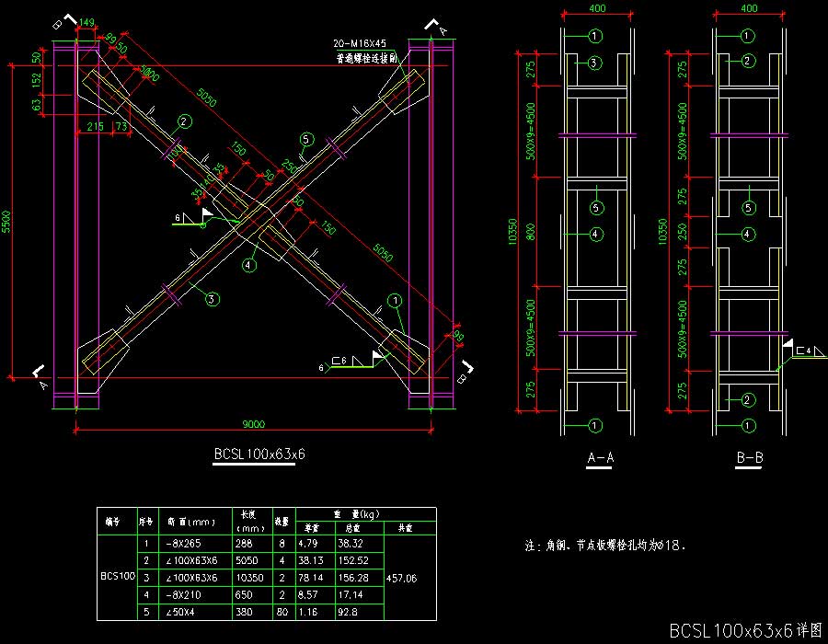Click the "4.79" unit weight cell
Screen dimensions: 828x644
pyautogui.click(x=306, y=543)
